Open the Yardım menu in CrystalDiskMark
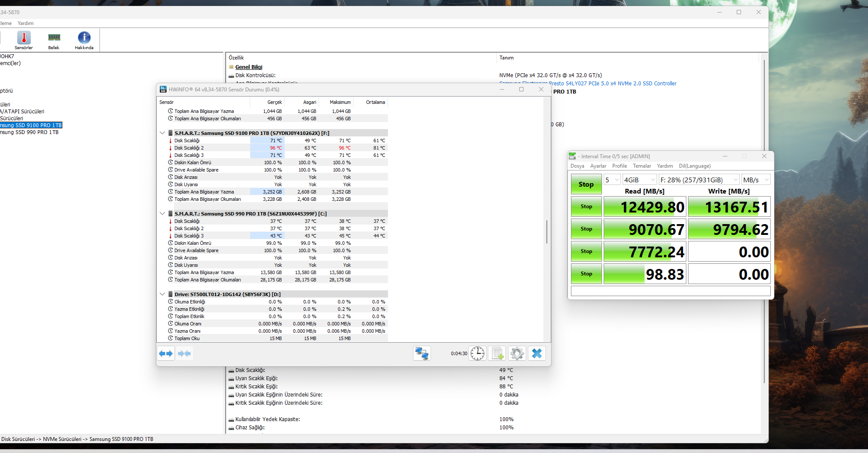 tap(665, 166)
